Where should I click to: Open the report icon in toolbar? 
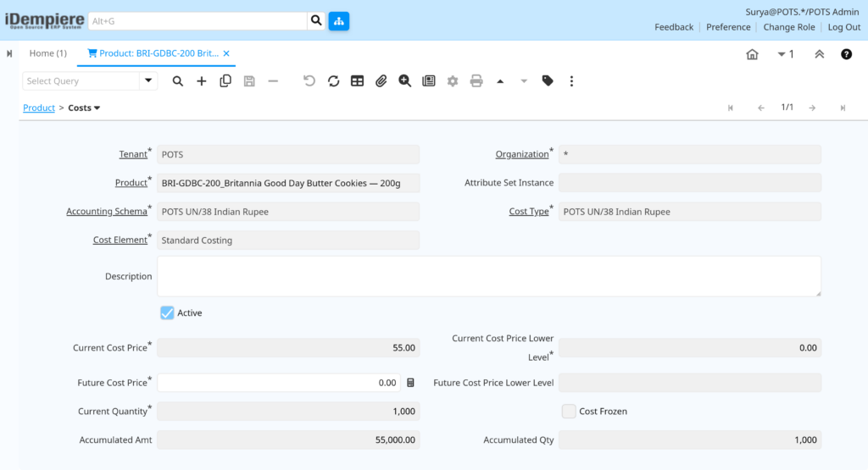428,81
